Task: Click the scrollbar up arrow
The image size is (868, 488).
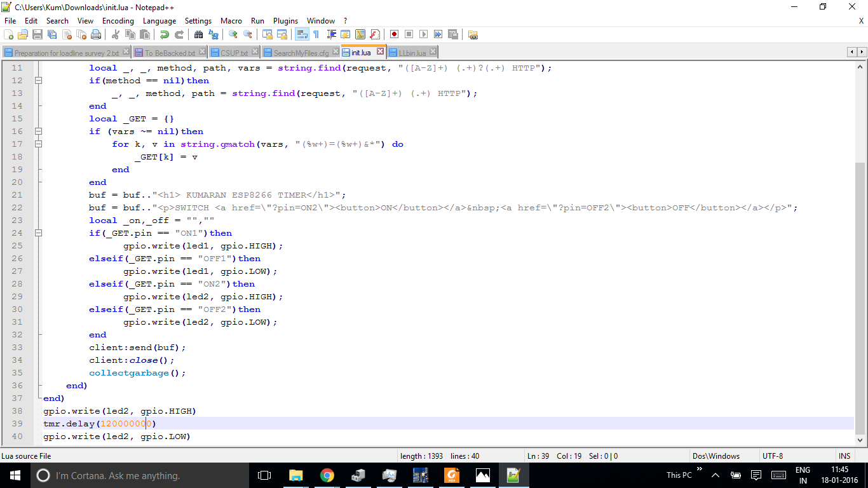Action: 860,67
